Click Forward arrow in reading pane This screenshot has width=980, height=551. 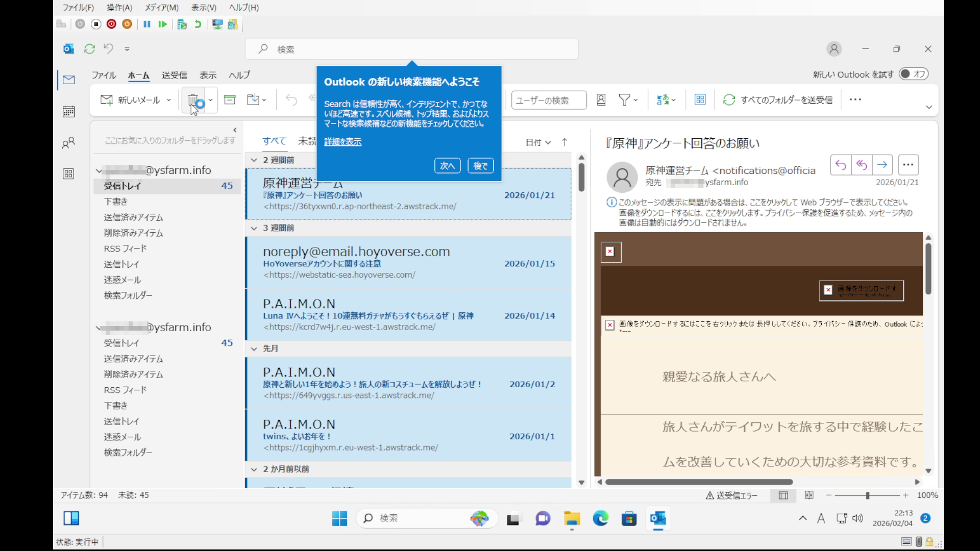(882, 165)
